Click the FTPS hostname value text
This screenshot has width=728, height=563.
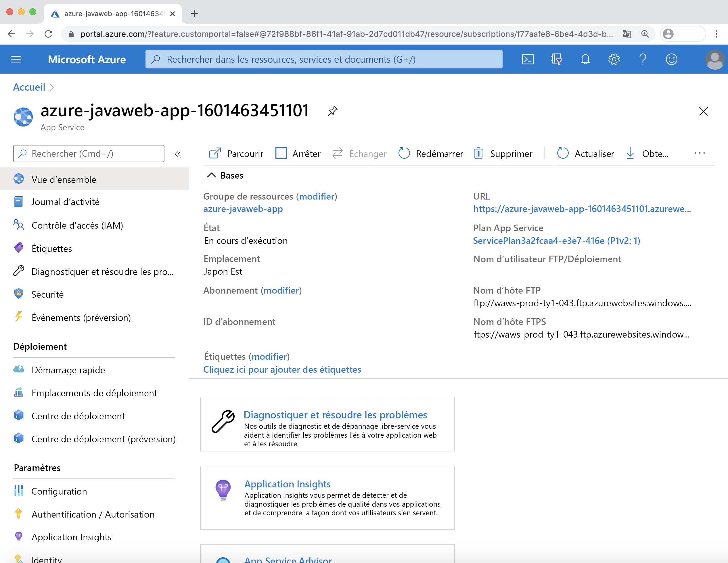(x=581, y=334)
